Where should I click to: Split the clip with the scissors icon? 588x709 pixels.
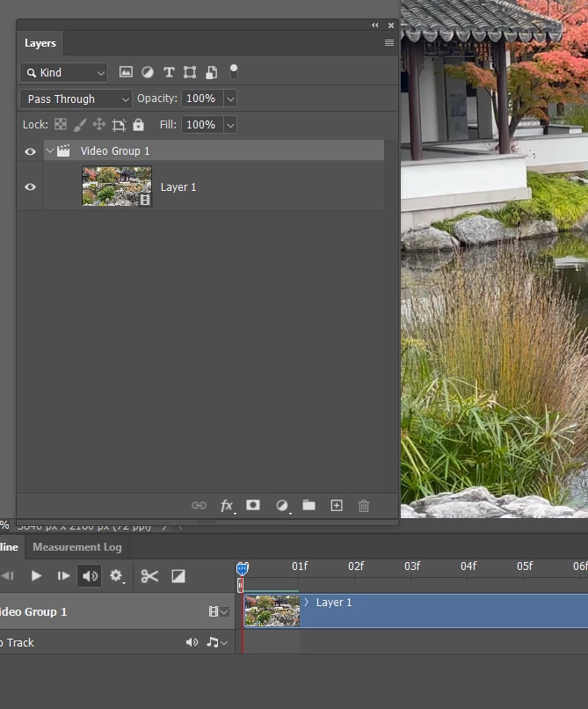(149, 576)
